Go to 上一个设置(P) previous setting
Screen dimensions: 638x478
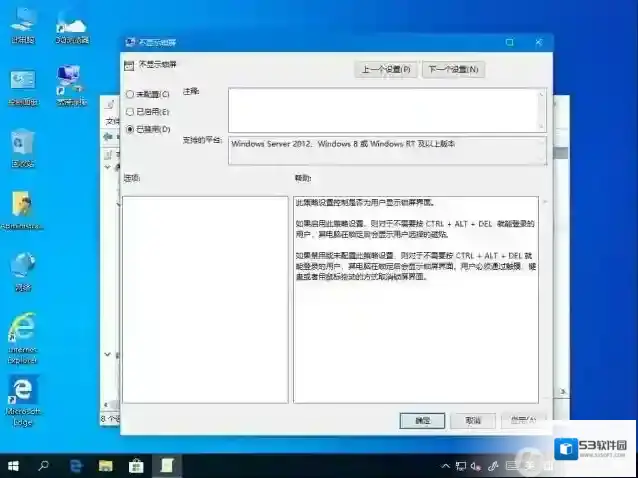pyautogui.click(x=386, y=70)
